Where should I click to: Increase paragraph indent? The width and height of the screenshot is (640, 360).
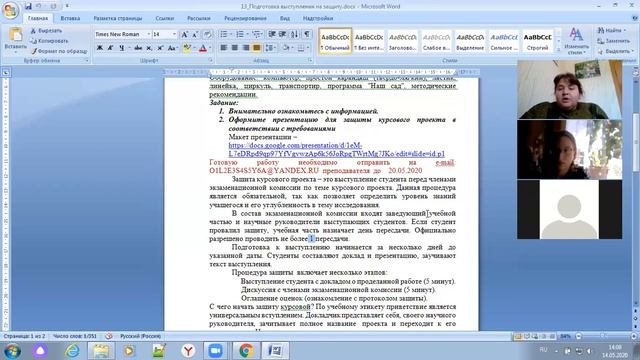tap(282, 34)
